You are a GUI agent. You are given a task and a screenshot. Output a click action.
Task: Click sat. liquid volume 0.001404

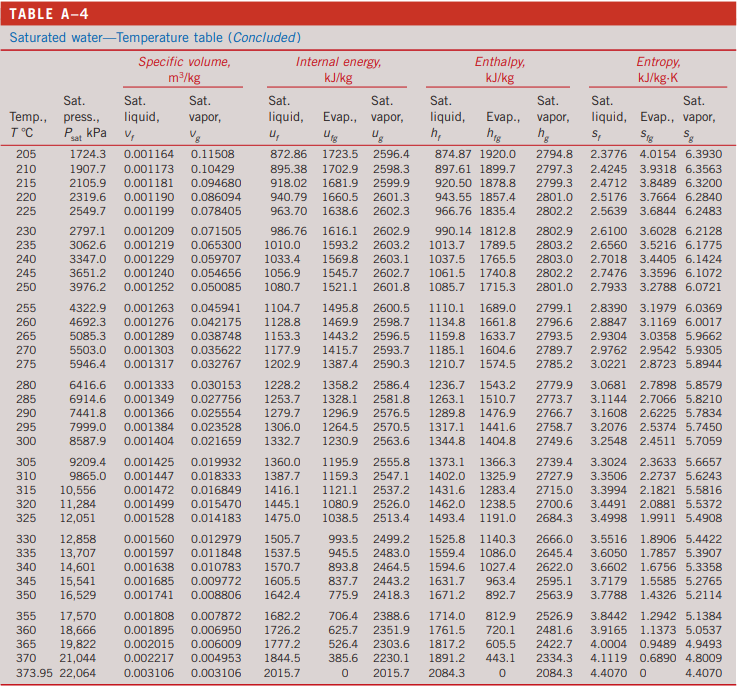149,441
